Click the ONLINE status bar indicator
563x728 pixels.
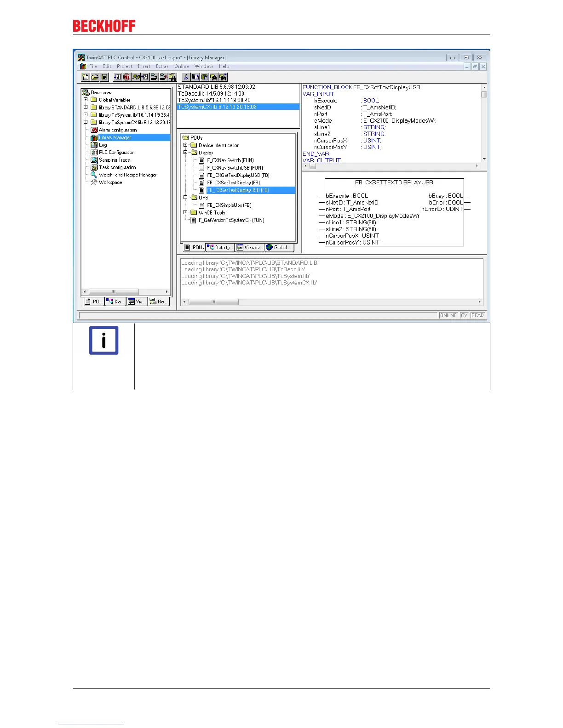[x=448, y=315]
